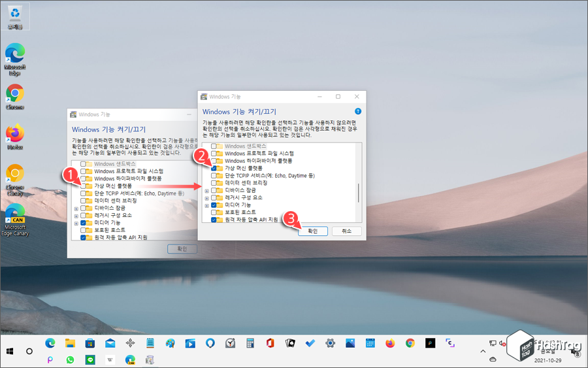This screenshot has width=588, height=368.
Task: Open Office from the taskbar
Action: click(270, 343)
